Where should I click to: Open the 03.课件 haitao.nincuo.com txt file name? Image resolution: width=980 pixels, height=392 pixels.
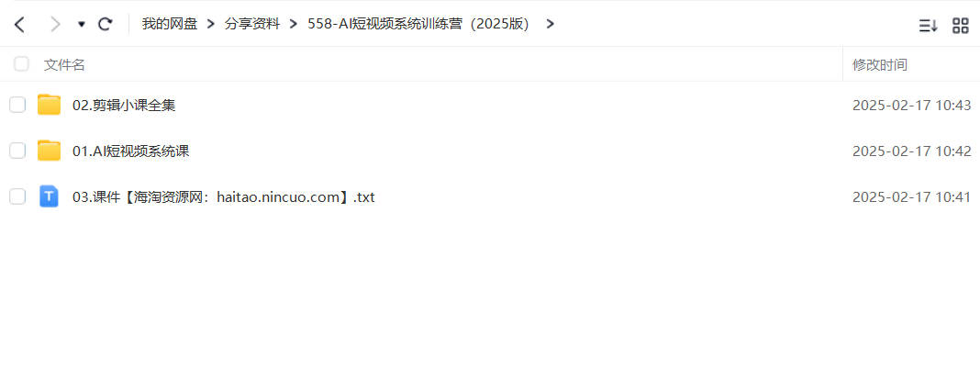point(224,197)
